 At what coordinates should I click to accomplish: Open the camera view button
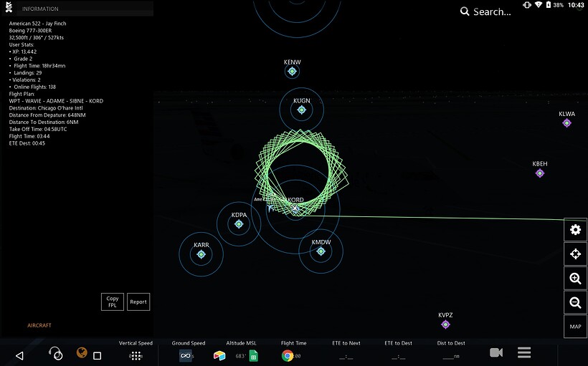[x=496, y=352]
